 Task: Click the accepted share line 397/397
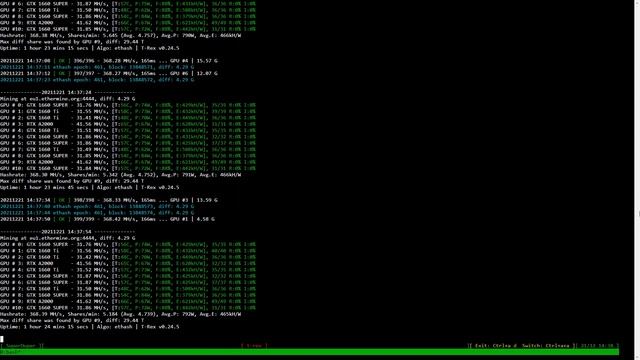[x=109, y=73]
